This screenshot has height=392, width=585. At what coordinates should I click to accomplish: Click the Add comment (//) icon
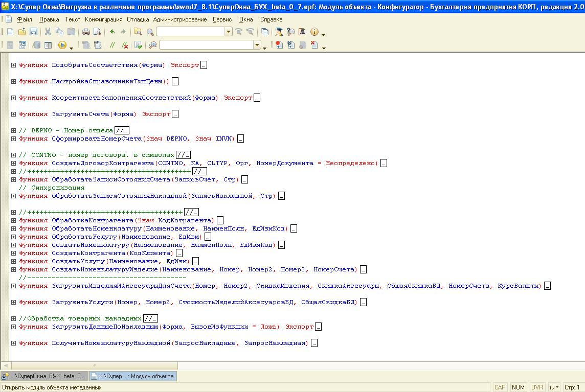pos(112,45)
